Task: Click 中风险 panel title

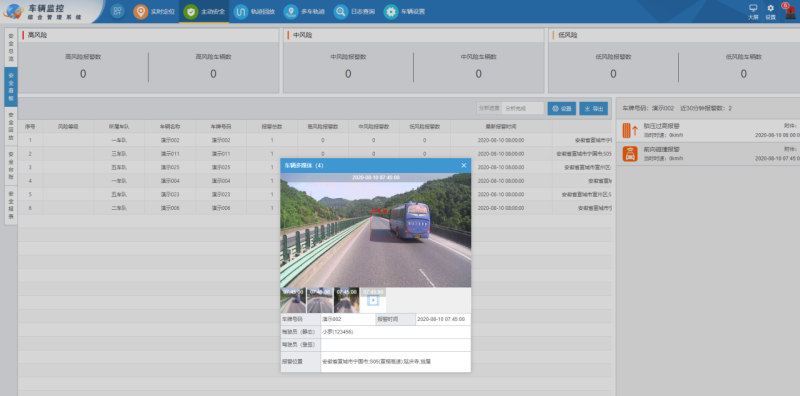Action: pyautogui.click(x=303, y=35)
